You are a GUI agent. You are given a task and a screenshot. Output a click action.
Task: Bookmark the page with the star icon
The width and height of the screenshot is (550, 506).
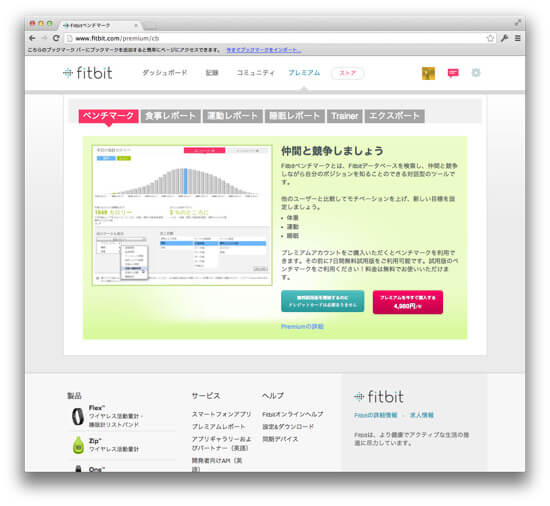(x=490, y=38)
